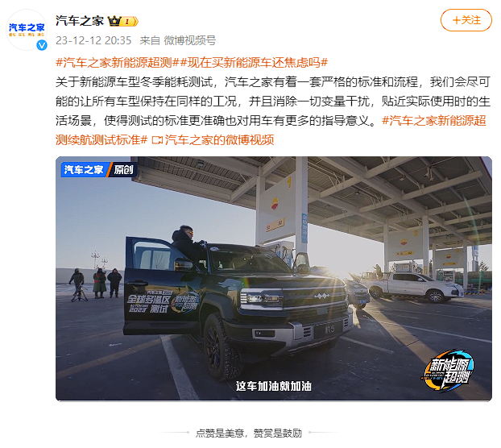Image resolution: width=501 pixels, height=448 pixels.
Task: Follow the account with +关注 button
Action: [466, 20]
